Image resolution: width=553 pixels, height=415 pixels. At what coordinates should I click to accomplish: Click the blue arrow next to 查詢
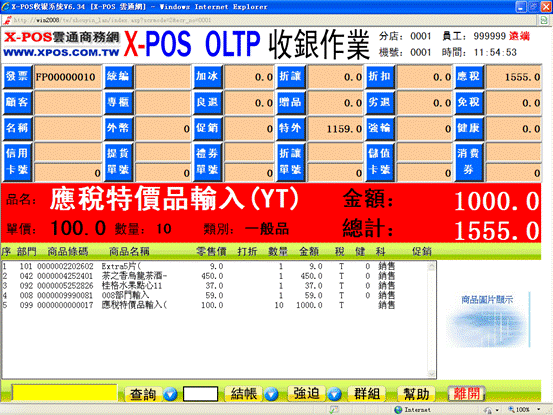click(170, 394)
